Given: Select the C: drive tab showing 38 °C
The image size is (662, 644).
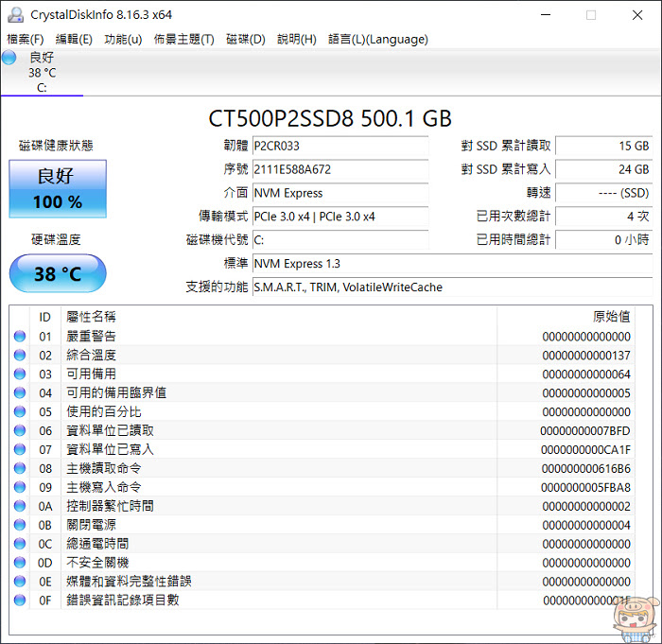Looking at the screenshot, I should tap(42, 72).
